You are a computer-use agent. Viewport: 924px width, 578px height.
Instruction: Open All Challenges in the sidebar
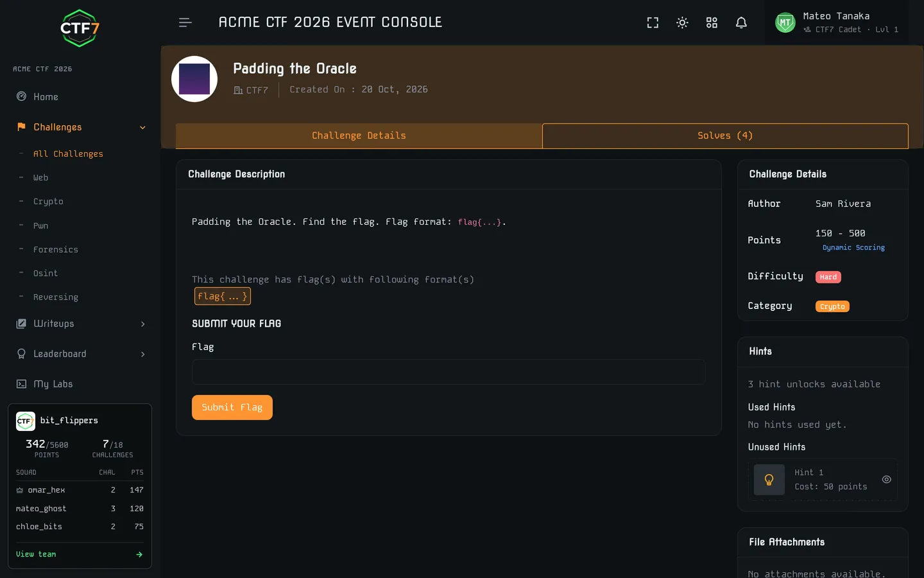pyautogui.click(x=68, y=153)
